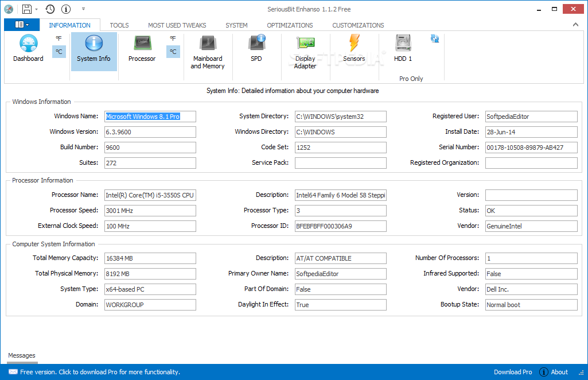Image resolution: width=588 pixels, height=380 pixels.
Task: Select the System Info icon
Action: (94, 42)
